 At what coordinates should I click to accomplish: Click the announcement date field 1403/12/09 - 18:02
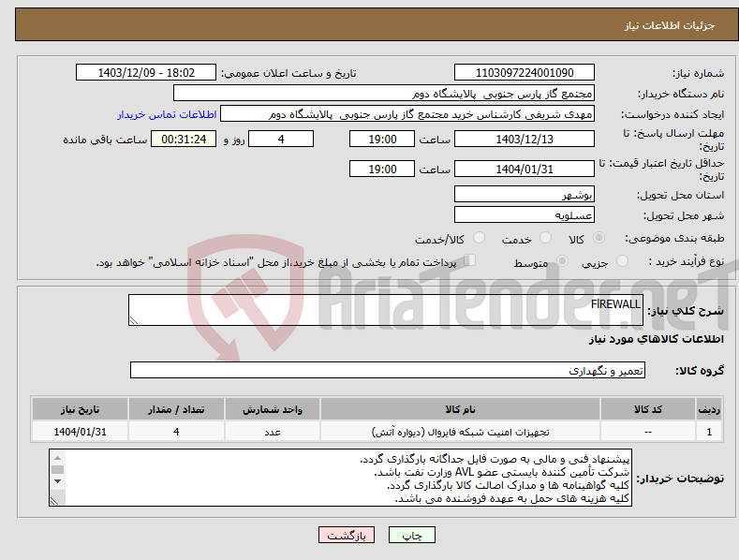pos(146,73)
